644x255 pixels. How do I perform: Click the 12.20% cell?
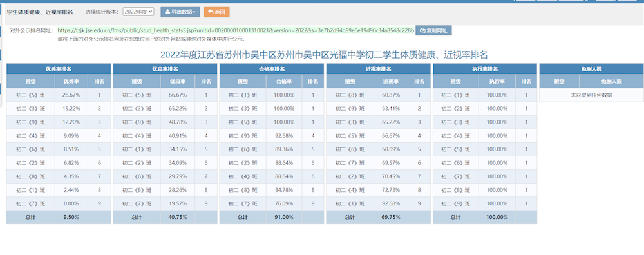coord(71,122)
